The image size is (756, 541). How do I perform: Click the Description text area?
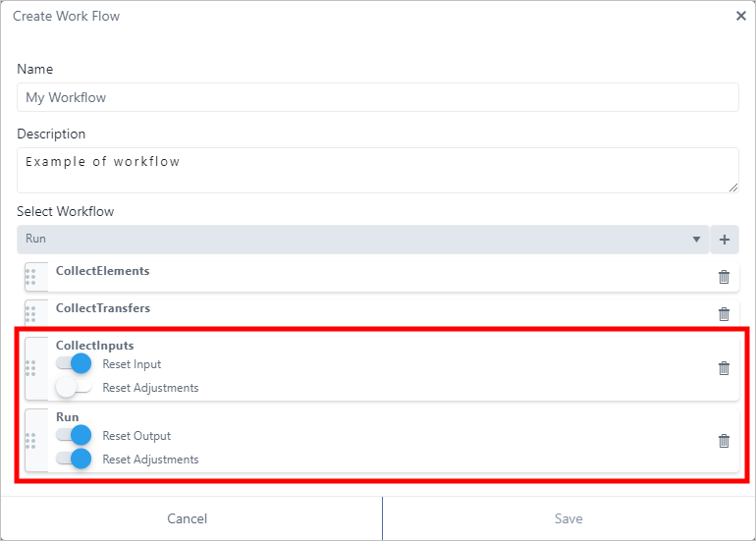[x=377, y=170]
